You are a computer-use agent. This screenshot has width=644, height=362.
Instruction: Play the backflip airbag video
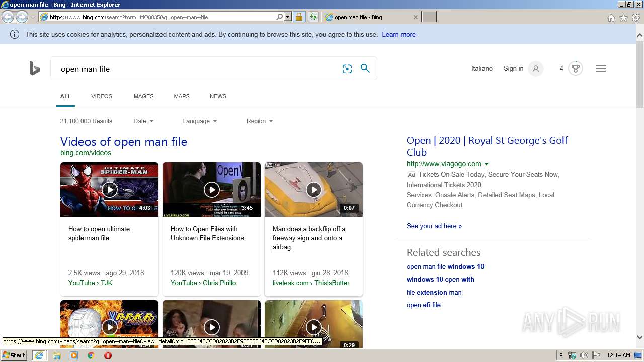click(313, 190)
